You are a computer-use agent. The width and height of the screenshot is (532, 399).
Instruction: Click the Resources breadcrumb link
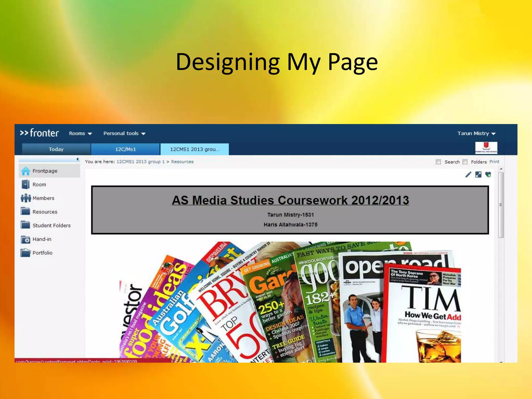[182, 162]
